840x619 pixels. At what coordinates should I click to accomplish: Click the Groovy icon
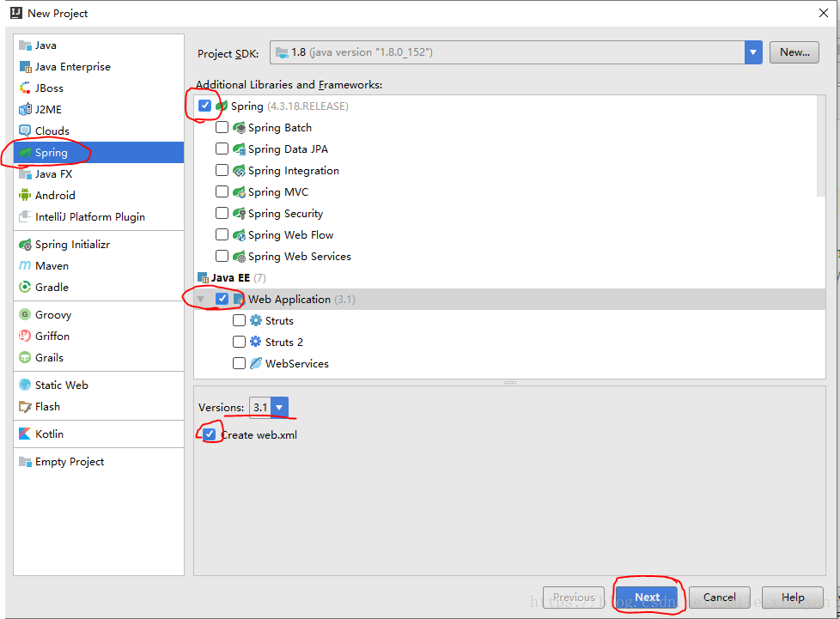[x=25, y=315]
